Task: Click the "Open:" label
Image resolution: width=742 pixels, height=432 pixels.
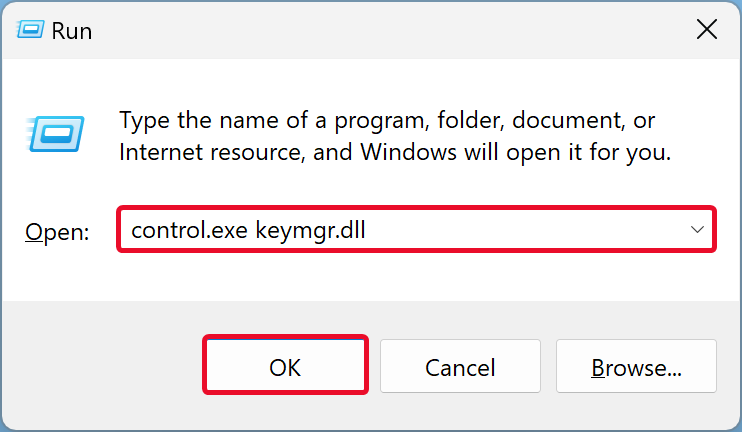Action: click(57, 232)
